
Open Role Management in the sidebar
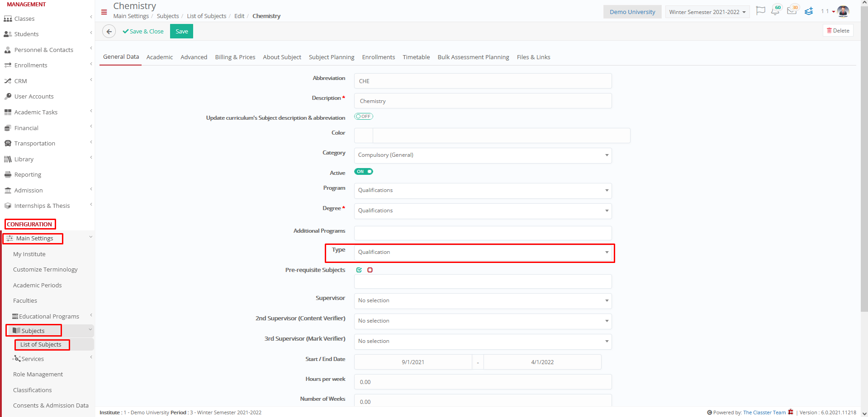[38, 375]
